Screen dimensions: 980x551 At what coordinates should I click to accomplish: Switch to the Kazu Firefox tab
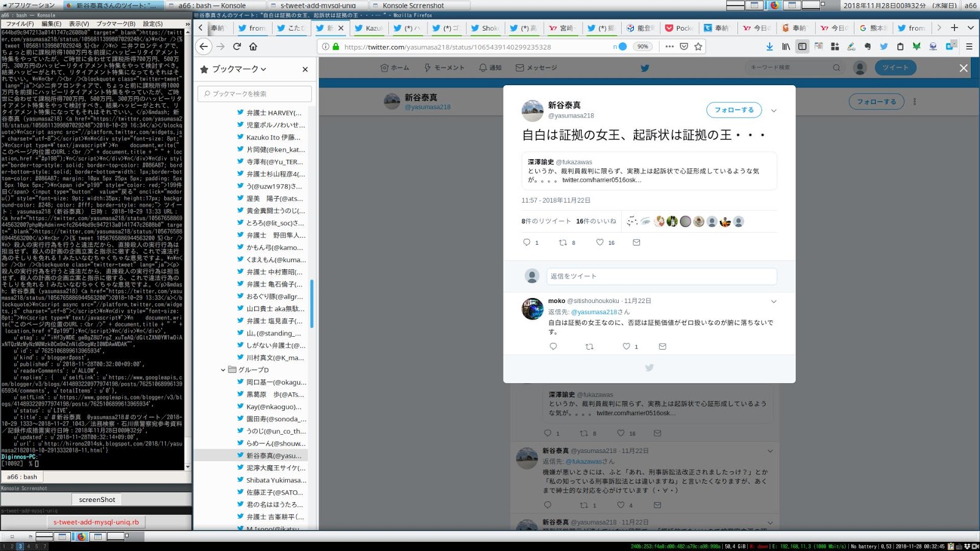click(369, 28)
